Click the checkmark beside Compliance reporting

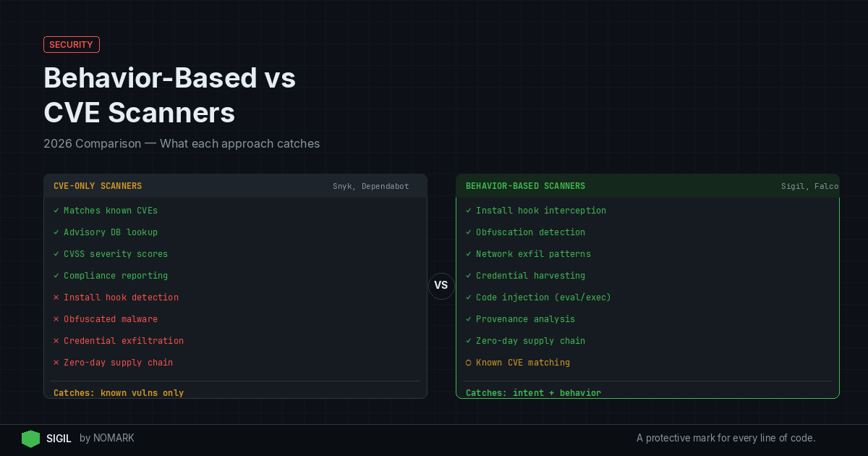(56, 276)
